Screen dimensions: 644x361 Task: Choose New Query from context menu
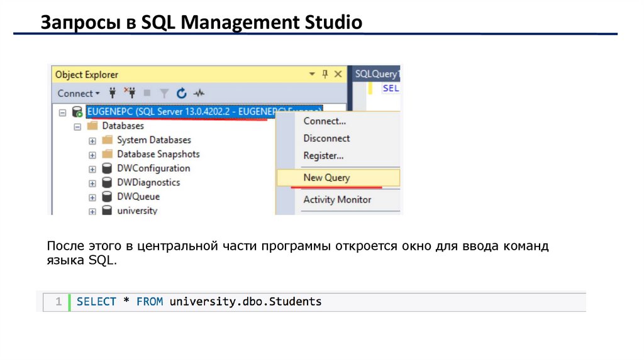(x=326, y=177)
